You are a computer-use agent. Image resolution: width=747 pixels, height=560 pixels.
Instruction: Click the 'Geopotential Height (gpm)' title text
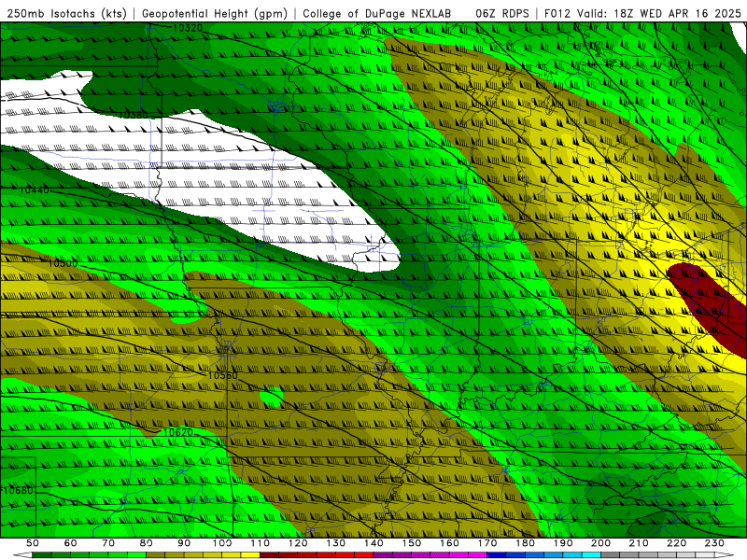pyautogui.click(x=215, y=14)
